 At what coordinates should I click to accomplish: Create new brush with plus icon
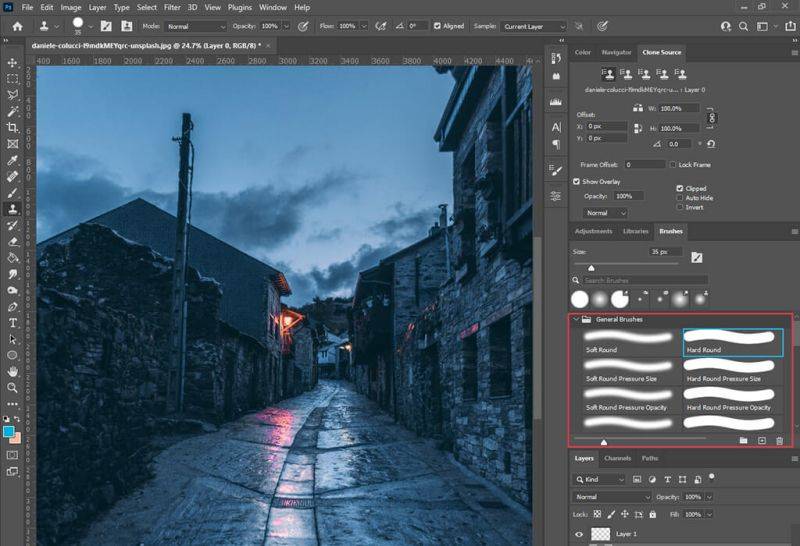[x=762, y=440]
